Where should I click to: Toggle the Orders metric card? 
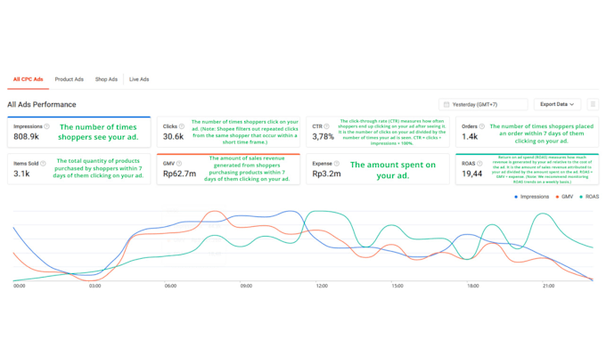tap(528, 132)
